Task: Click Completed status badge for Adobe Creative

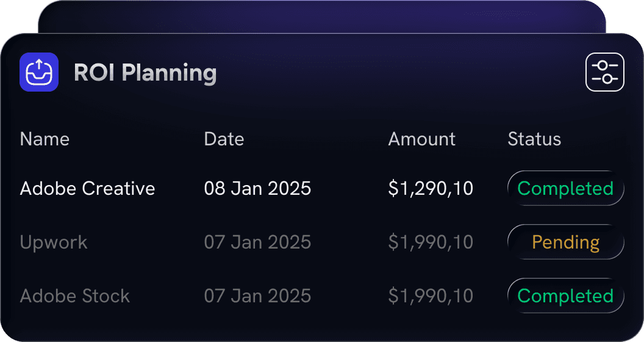Action: [565, 188]
